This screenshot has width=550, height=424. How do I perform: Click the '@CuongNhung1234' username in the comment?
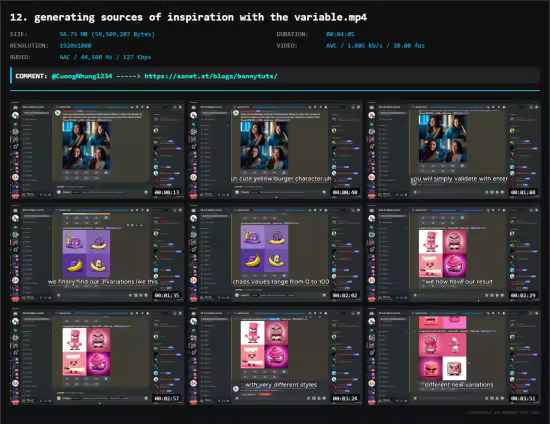tap(82, 76)
